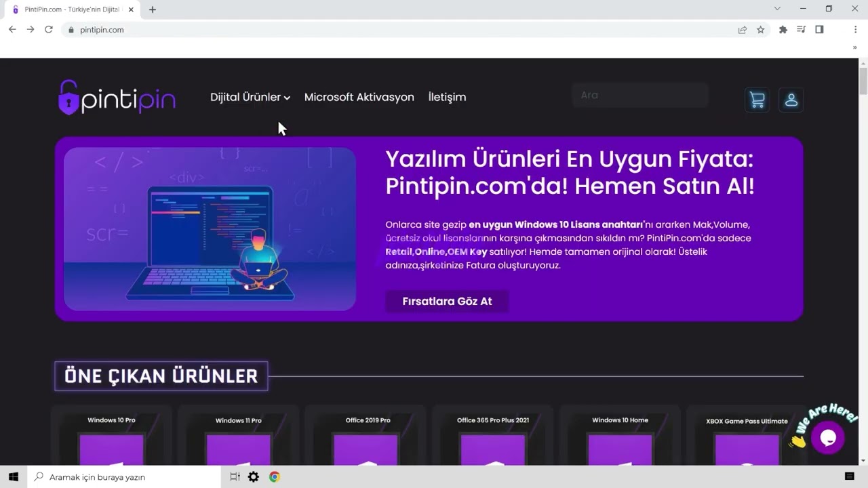This screenshot has height=488, width=868.
Task: Close the PintiPin.com tab
Action: (132, 9)
